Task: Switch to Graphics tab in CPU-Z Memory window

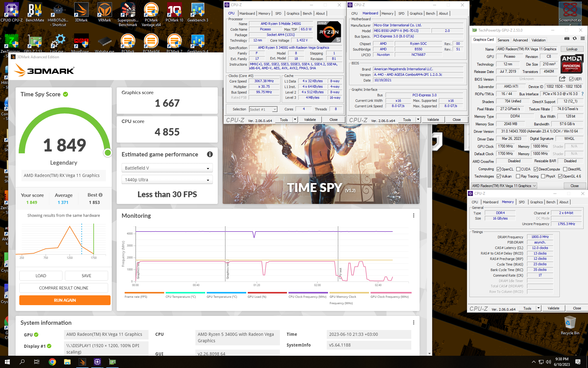Action: (x=536, y=202)
